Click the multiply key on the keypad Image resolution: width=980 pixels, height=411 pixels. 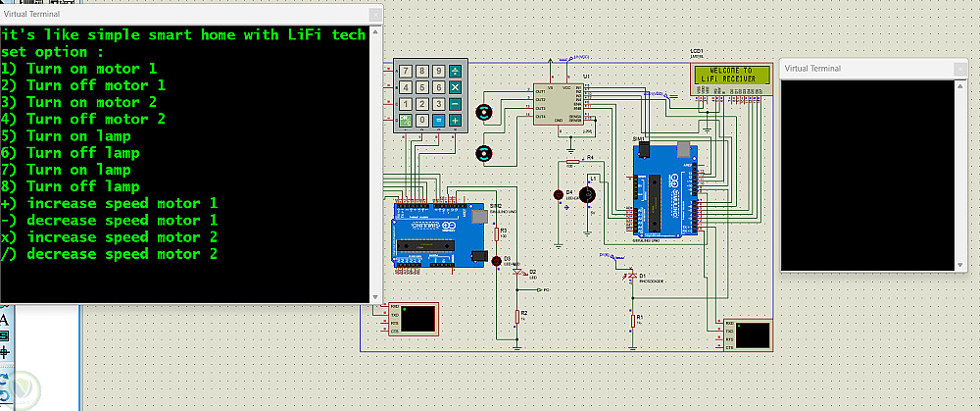click(456, 87)
